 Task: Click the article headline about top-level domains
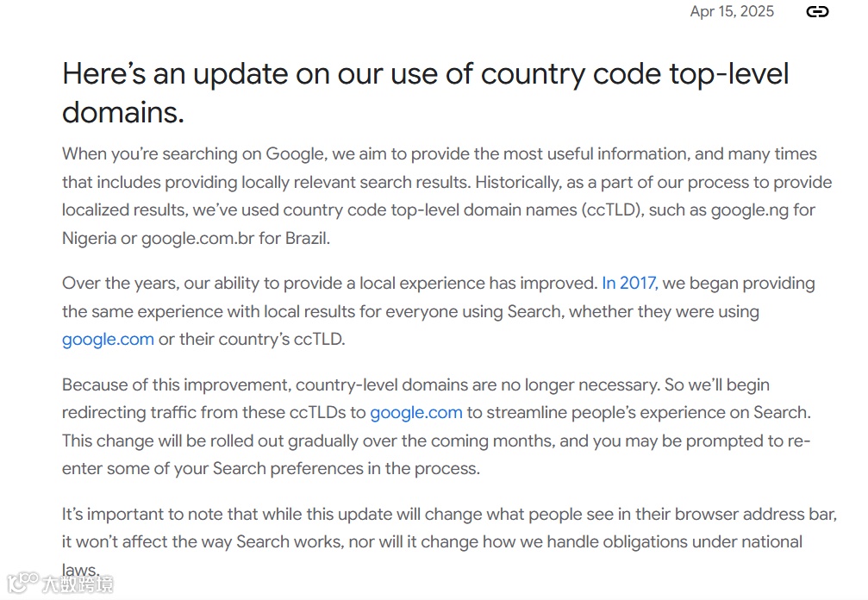point(425,93)
